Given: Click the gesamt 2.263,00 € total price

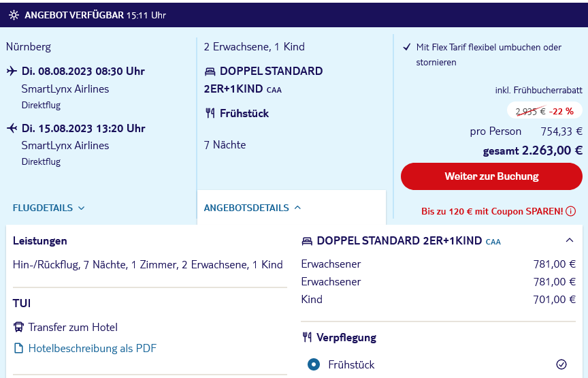Looking at the screenshot, I should (x=532, y=151).
